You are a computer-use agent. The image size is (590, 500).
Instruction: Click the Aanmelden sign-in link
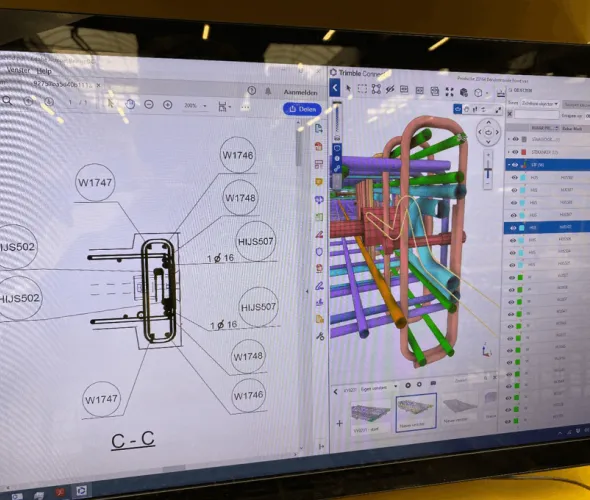pyautogui.click(x=300, y=92)
